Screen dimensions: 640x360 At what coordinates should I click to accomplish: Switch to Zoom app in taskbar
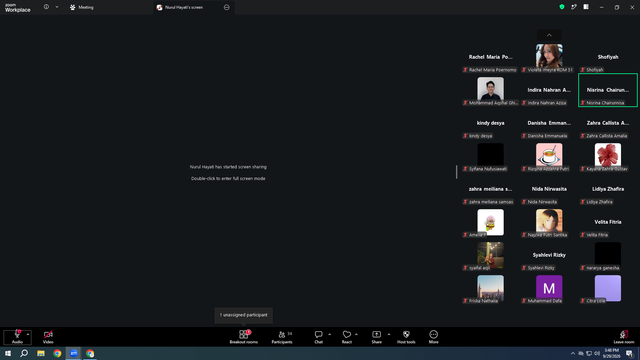pos(73,353)
